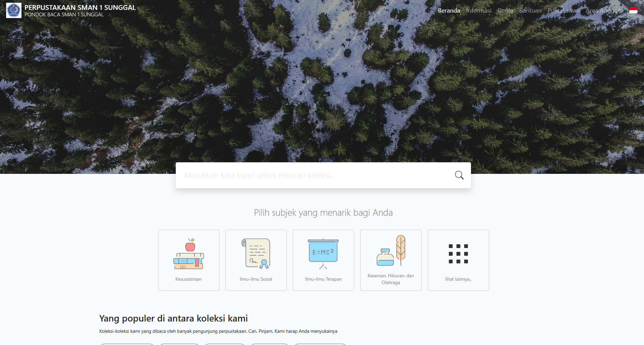Open Kesenian, Hiburan, dan Olahraga subject
This screenshot has width=644, height=345.
[391, 260]
